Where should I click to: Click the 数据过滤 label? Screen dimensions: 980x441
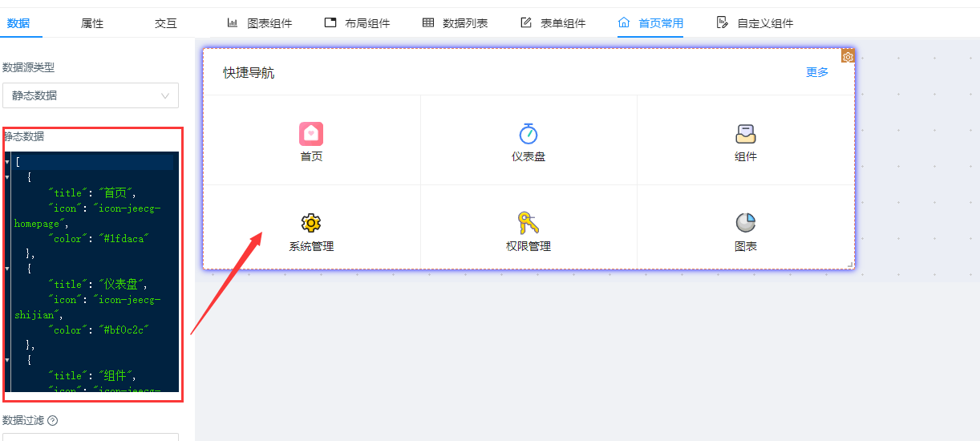coord(23,420)
